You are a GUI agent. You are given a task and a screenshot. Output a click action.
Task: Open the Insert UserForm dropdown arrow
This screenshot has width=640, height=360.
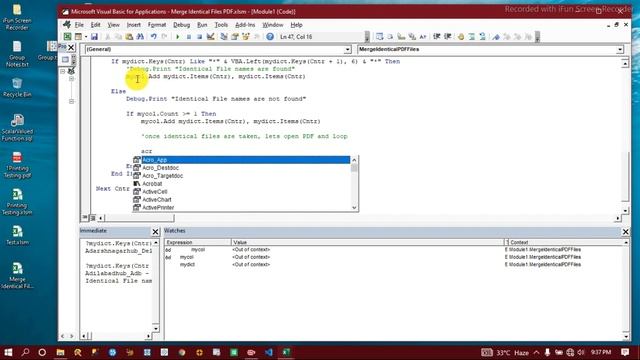click(86, 37)
